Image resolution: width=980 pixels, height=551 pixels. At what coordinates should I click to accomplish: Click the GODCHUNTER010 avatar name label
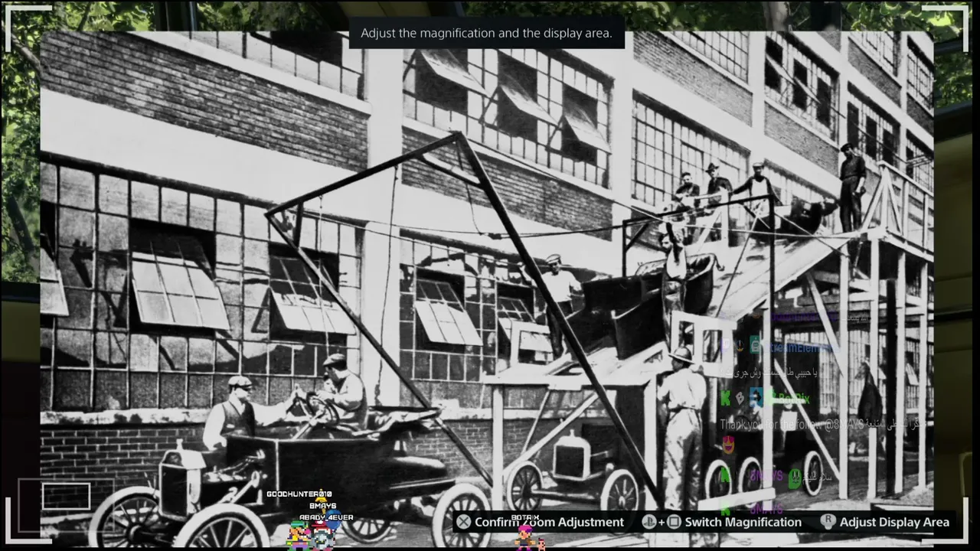[299, 494]
